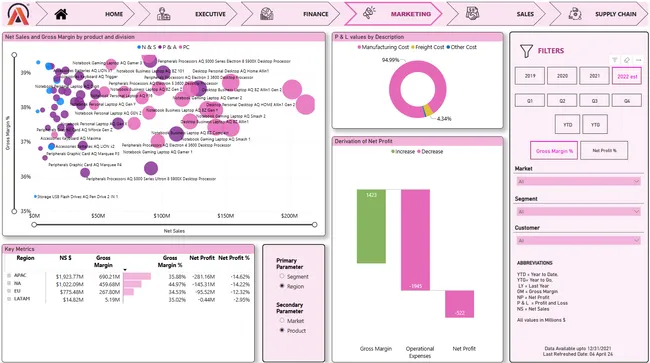
Task: Toggle the 2020 year slicer
Action: point(562,76)
